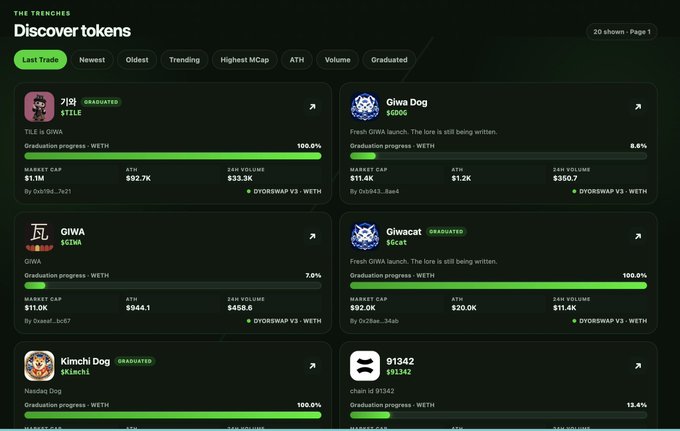The height and width of the screenshot is (431, 680).
Task: Click the $33.3K 24H volume value
Action: pos(240,178)
